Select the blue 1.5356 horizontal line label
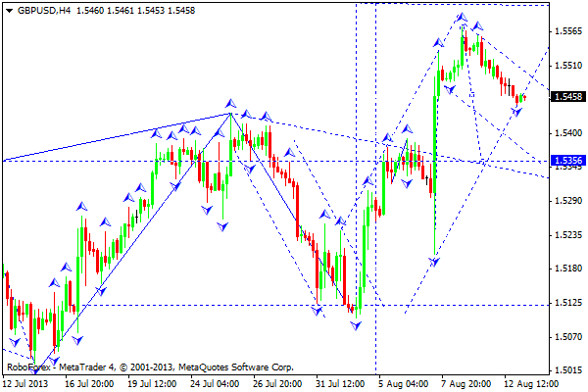Viewport: 588px width, 392px height. click(568, 161)
